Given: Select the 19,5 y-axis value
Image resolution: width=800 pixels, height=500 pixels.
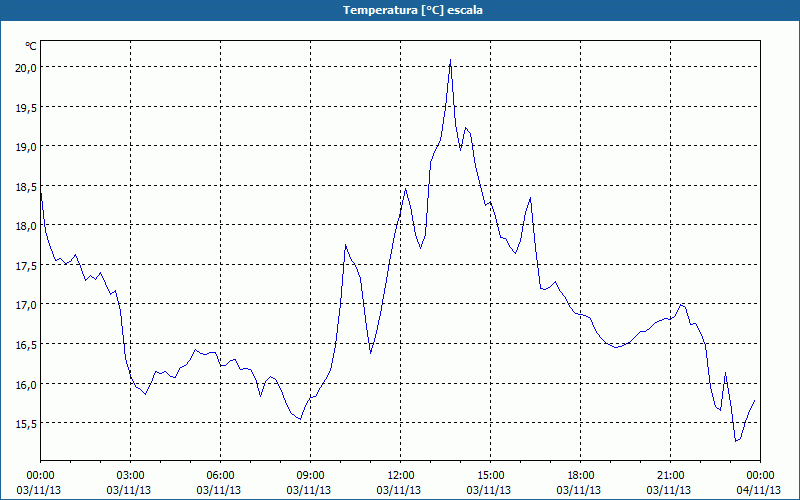Looking at the screenshot, I should (x=24, y=107).
